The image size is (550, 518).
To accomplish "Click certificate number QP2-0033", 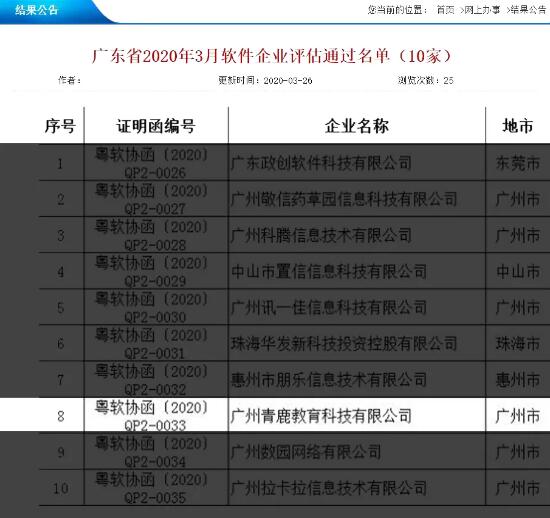I will tap(155, 426).
